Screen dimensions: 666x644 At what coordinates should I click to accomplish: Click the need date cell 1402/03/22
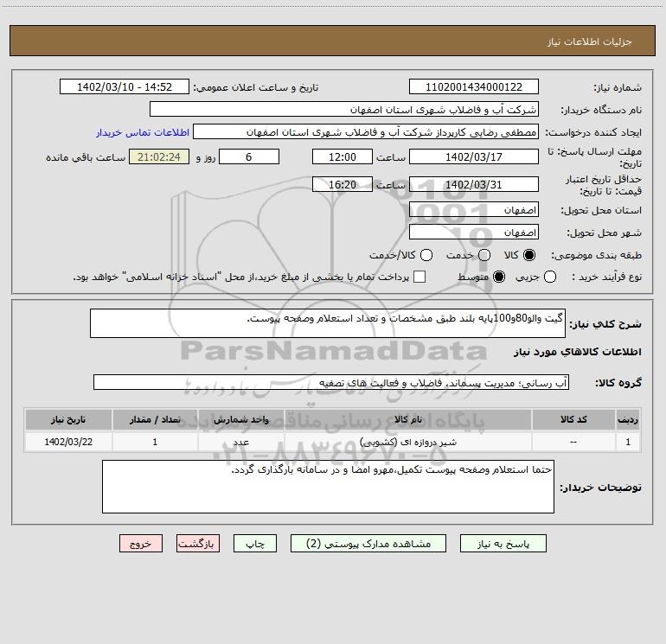coord(68,442)
